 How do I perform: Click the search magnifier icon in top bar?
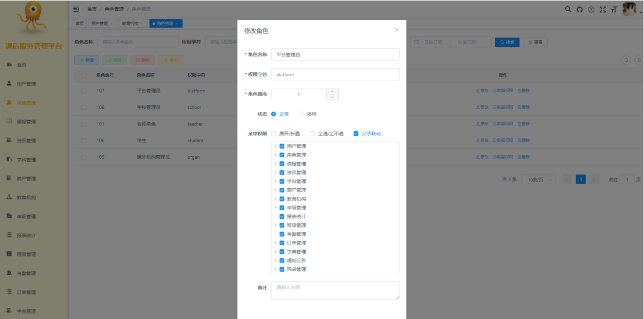tap(569, 9)
